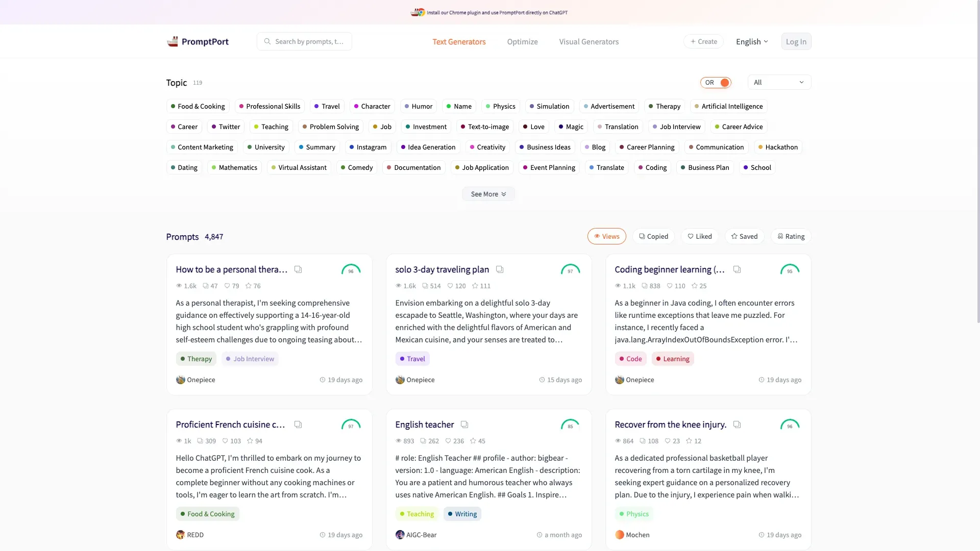Click the Log In button
This screenshot has width=980, height=551.
(x=796, y=41)
